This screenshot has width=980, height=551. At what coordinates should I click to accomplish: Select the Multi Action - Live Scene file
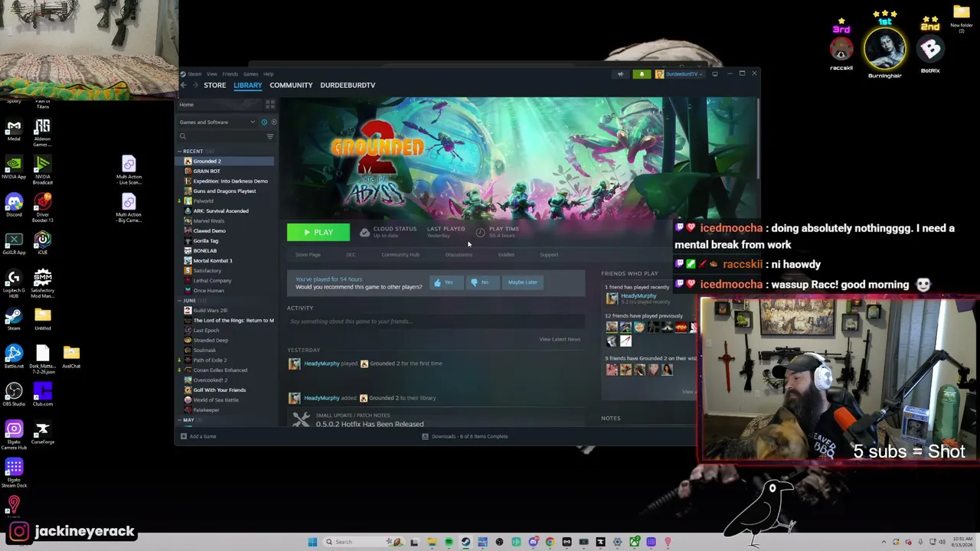pos(129,171)
